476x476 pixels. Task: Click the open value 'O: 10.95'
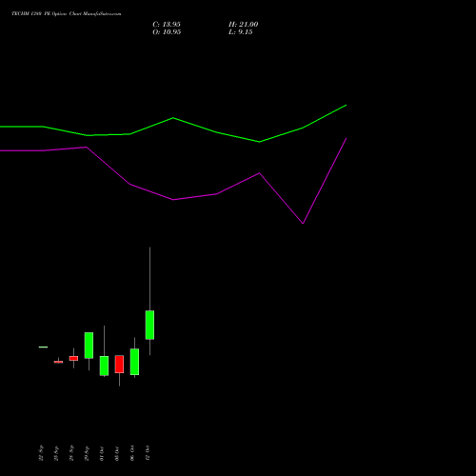pos(167,32)
